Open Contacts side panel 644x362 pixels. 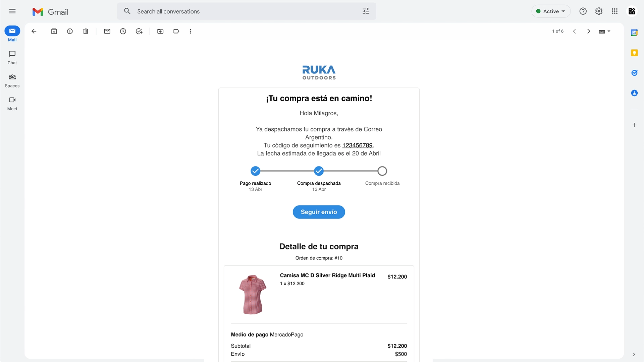pos(634,93)
